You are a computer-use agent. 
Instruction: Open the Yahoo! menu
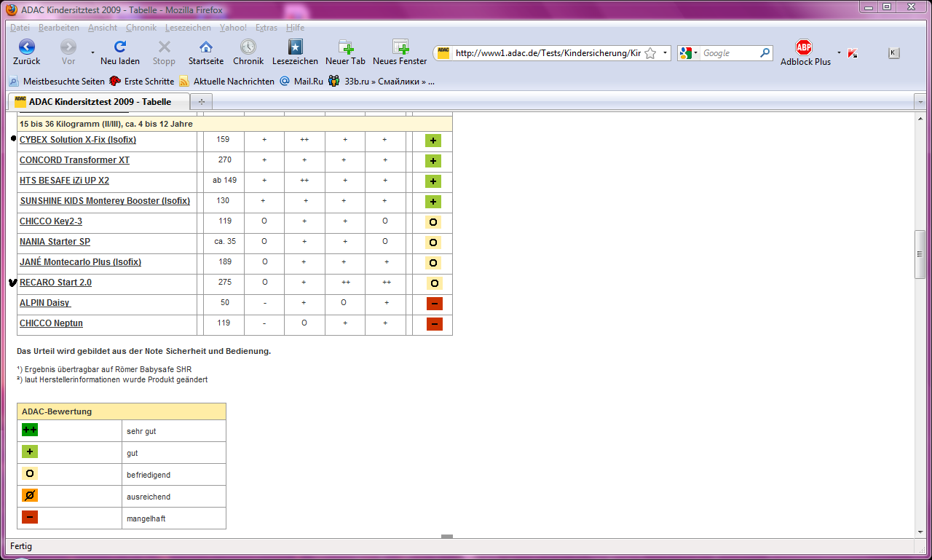[x=233, y=28]
